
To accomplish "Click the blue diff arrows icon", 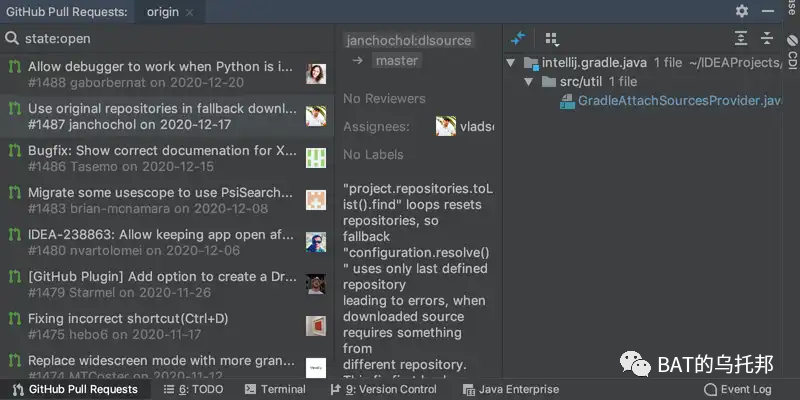I will [x=518, y=38].
